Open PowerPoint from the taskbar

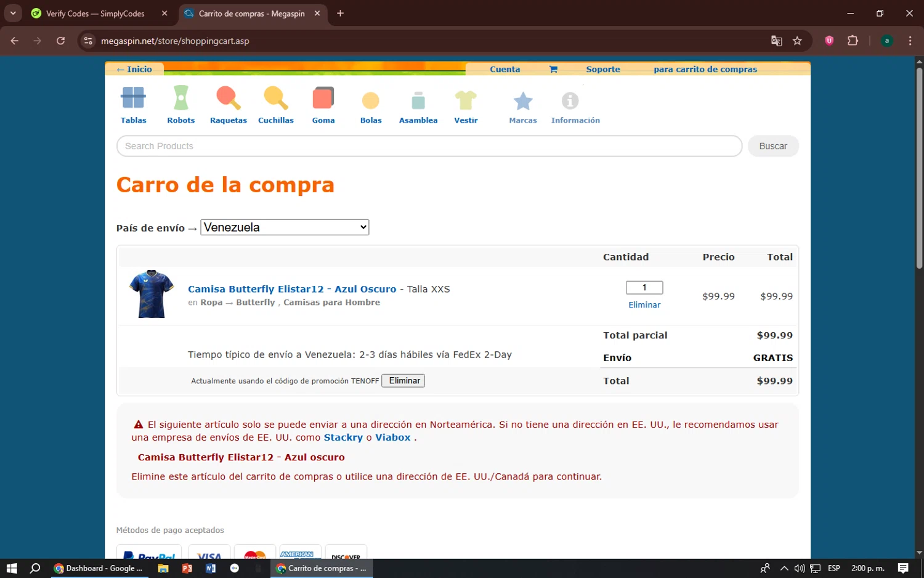187,568
